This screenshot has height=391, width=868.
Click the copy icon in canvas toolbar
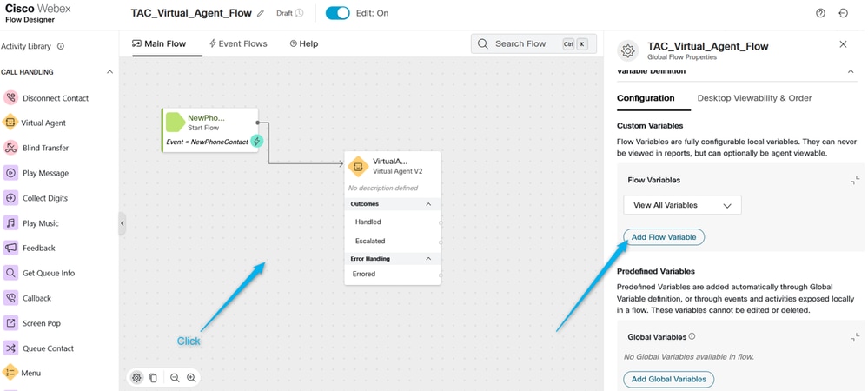(153, 378)
